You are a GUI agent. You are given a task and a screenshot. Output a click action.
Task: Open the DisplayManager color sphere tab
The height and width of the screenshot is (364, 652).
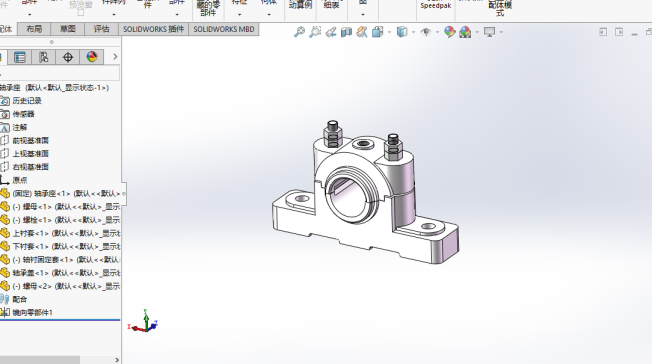tap(91, 57)
